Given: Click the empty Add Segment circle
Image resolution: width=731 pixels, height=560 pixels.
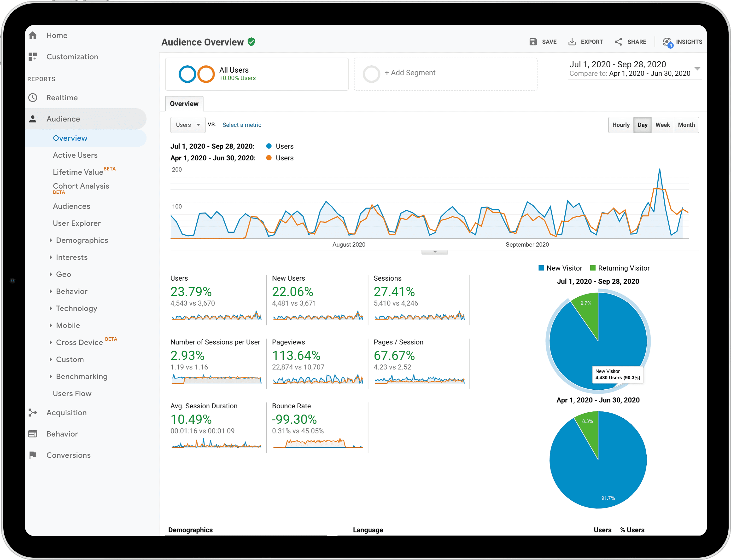Looking at the screenshot, I should pyautogui.click(x=372, y=74).
